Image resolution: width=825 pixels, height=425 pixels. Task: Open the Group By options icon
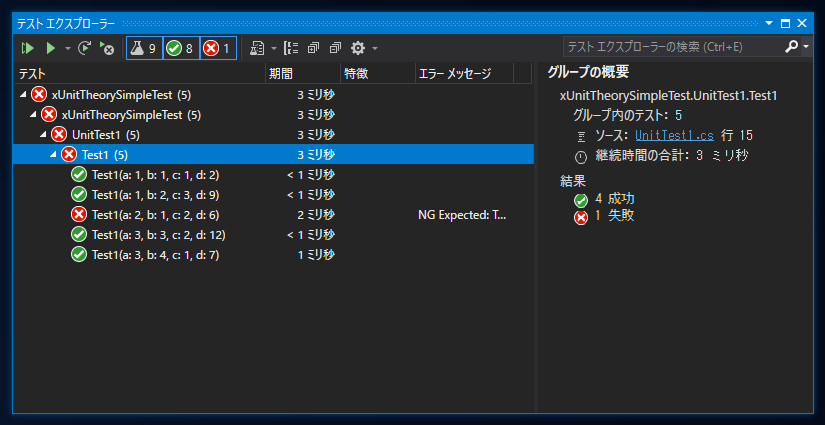coord(291,48)
